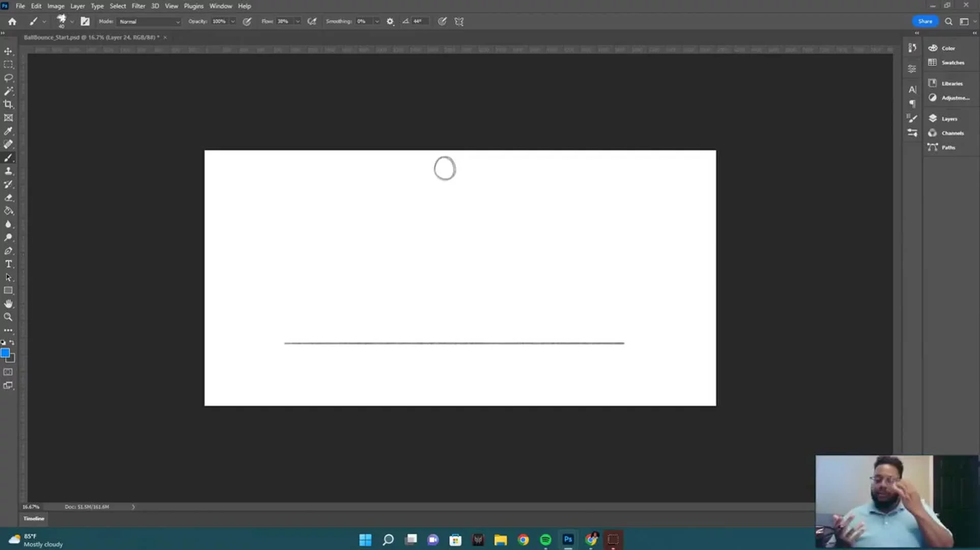The height and width of the screenshot is (550, 980).
Task: Open smoothing options gear
Action: (x=390, y=21)
